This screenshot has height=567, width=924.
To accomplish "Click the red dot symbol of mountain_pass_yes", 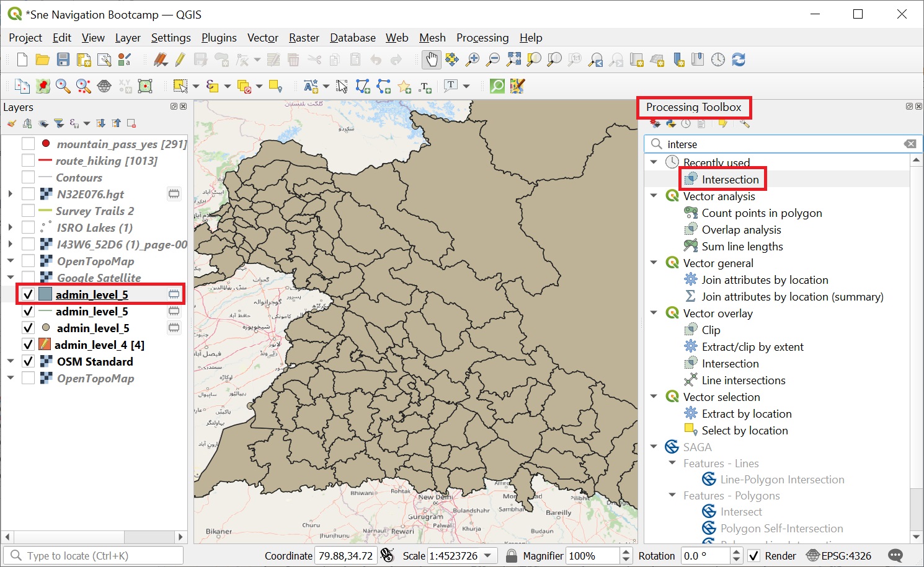I will [x=46, y=143].
